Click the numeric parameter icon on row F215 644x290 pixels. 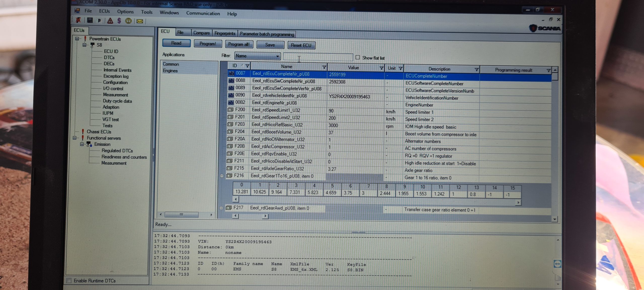coord(229,168)
